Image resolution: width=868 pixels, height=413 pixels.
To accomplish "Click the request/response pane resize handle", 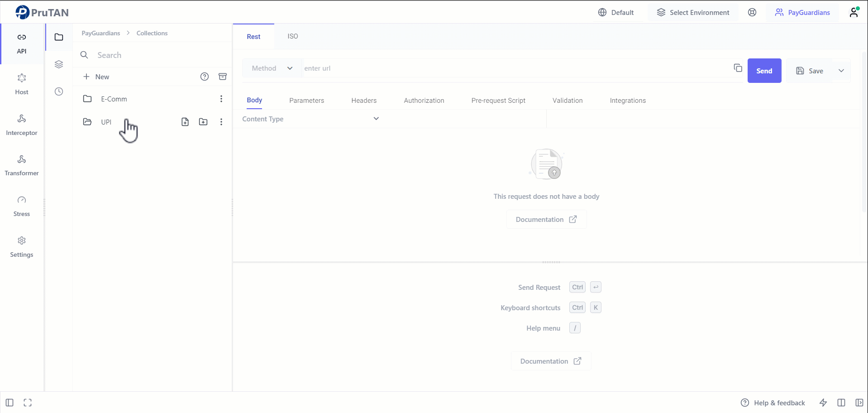I will tap(551, 262).
